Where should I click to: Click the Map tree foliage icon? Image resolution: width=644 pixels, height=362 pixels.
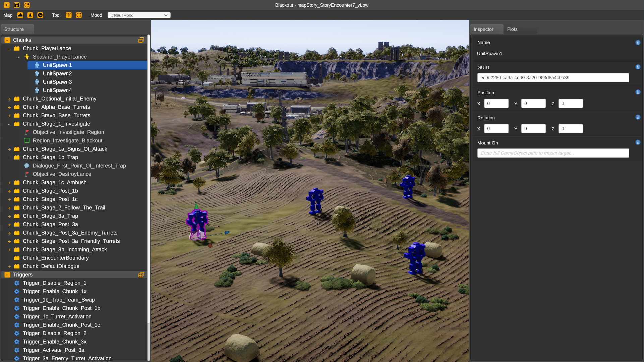30,15
